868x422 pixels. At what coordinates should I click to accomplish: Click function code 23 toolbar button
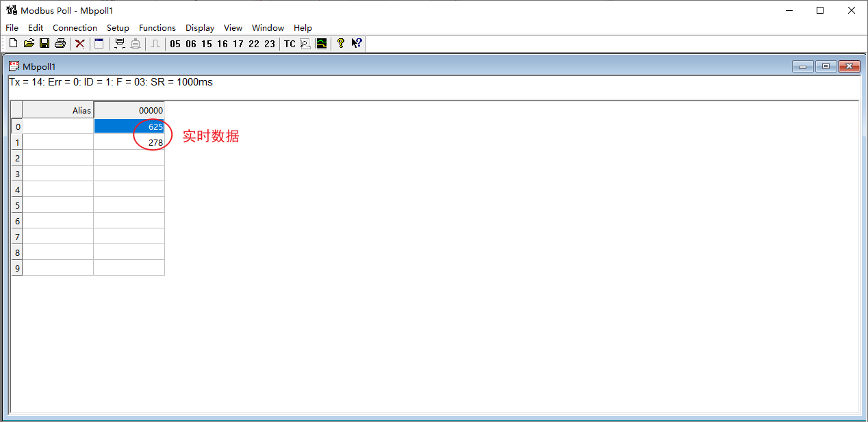point(270,44)
